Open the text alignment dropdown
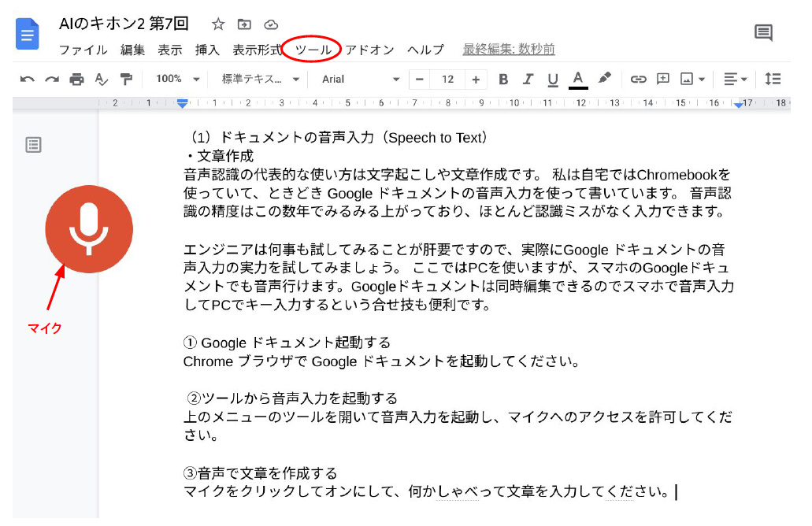Viewport: 812px width, 526px height. pyautogui.click(x=735, y=80)
